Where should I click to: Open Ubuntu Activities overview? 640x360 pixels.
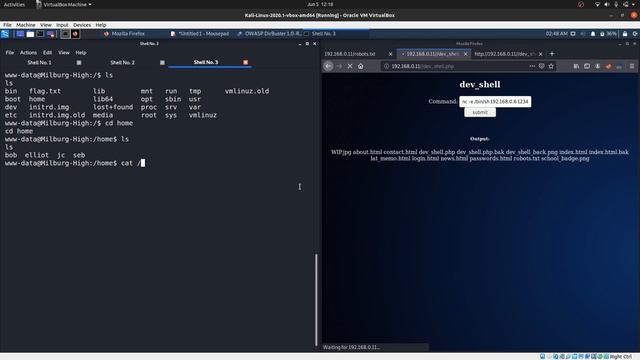pyautogui.click(x=14, y=4)
